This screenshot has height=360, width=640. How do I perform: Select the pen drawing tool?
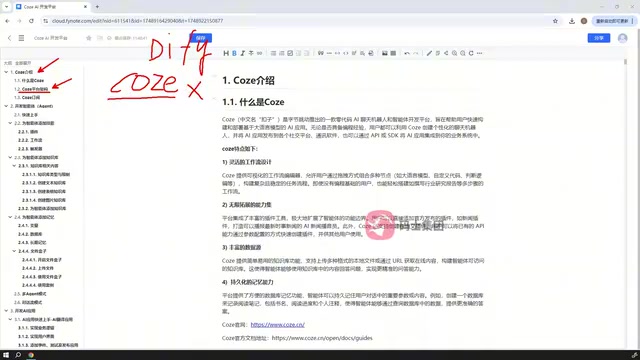pyautogui.click(x=429, y=53)
